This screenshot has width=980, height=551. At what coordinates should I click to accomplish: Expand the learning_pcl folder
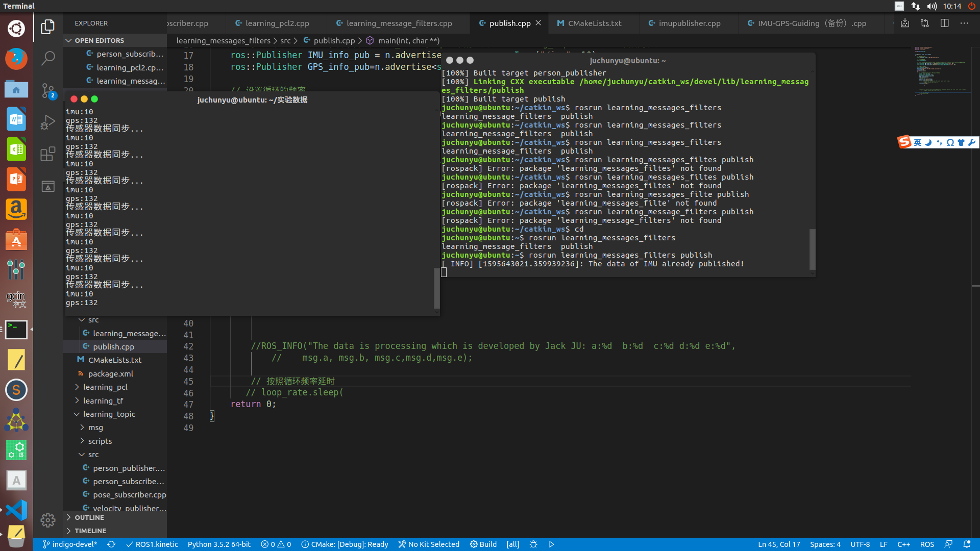(105, 387)
